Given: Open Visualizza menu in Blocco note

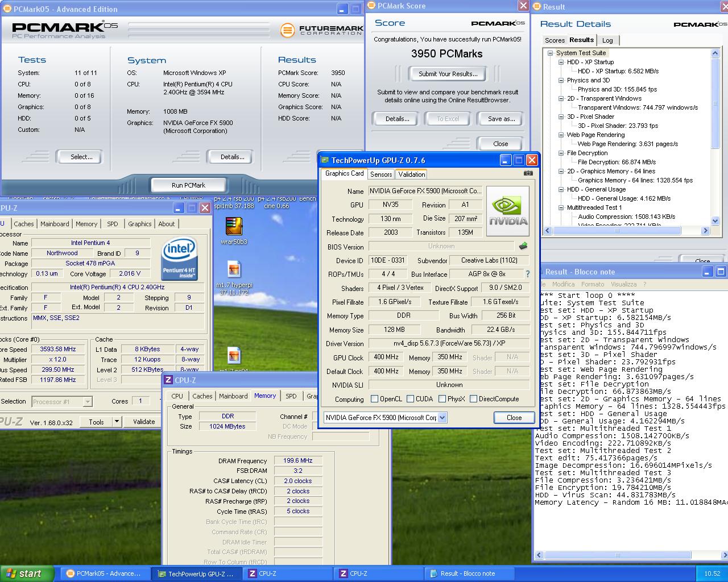Looking at the screenshot, I should point(623,284).
